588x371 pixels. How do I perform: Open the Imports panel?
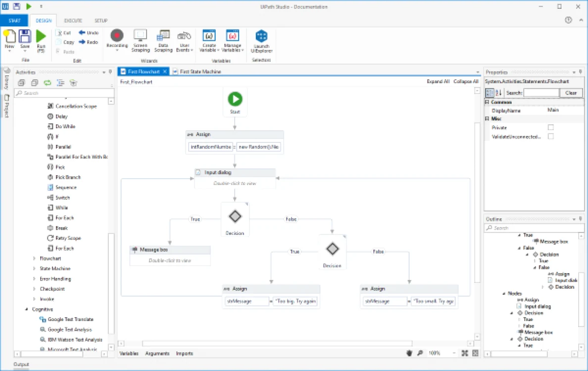[x=184, y=353]
